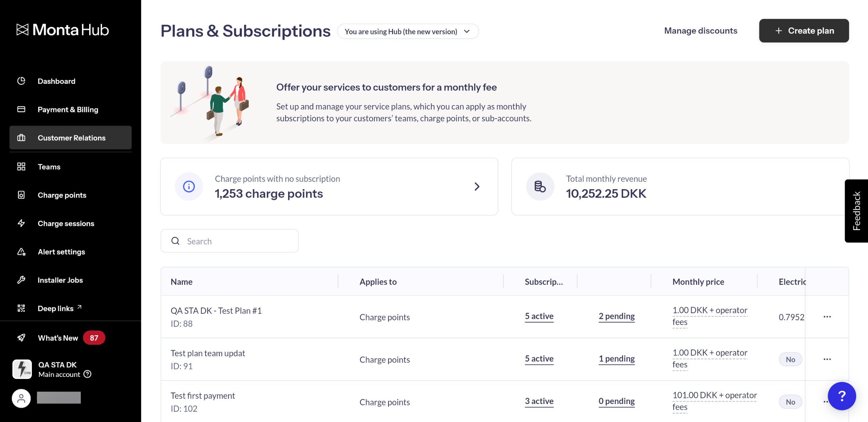
Task: Click the Alert settings bell icon
Action: tap(21, 252)
